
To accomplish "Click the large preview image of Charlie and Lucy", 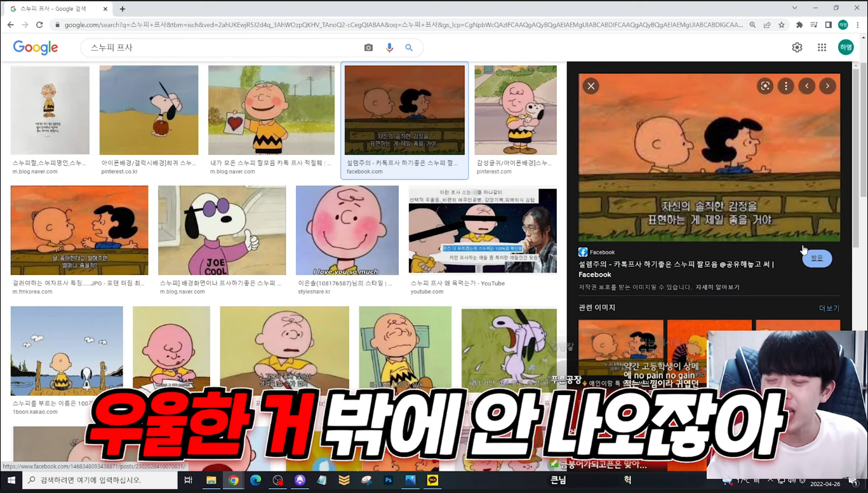I will coord(709,158).
